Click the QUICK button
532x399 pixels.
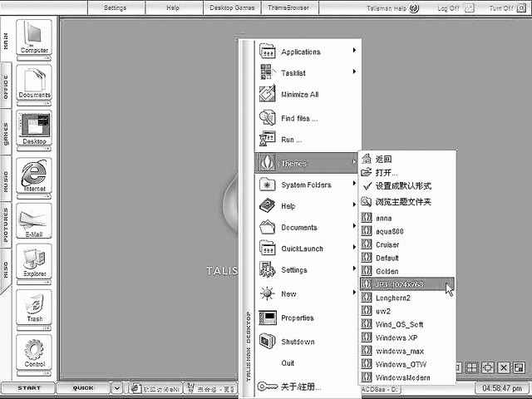[x=83, y=388]
